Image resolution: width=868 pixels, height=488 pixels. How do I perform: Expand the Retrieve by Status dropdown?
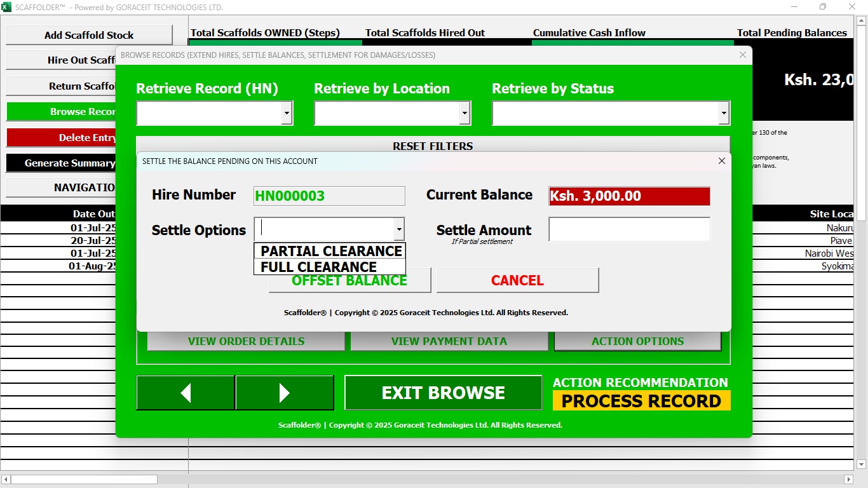pos(723,114)
